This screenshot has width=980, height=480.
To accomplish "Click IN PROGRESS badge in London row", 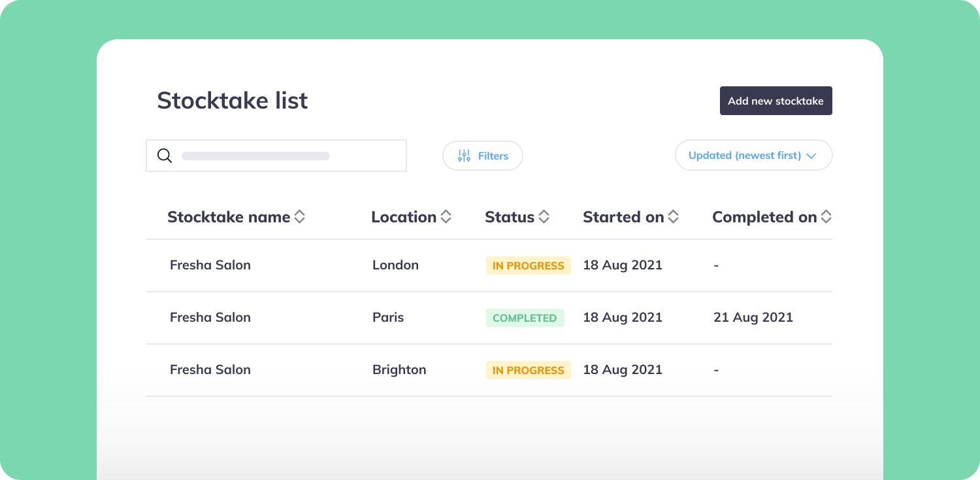I will pyautogui.click(x=529, y=266).
